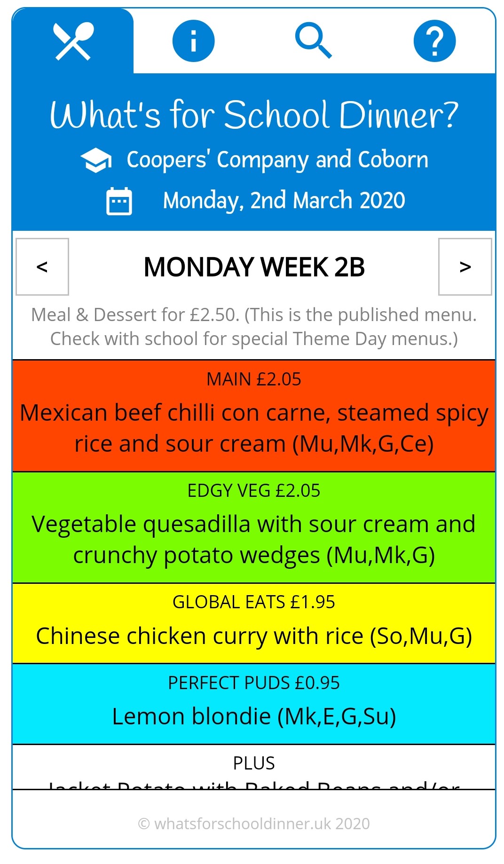The width and height of the screenshot is (504, 864).
Task: Tap the Meal & Dessert for £2.50 note
Action: (x=254, y=327)
